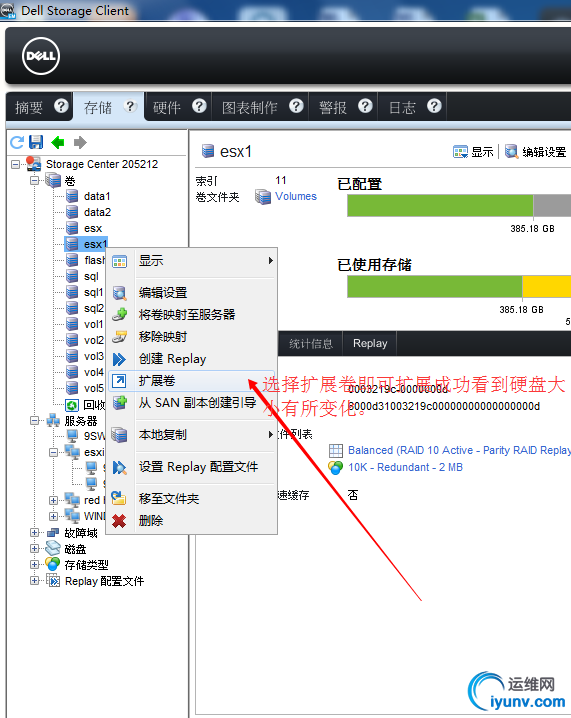Screen dimensions: 571x718
Task: Click the red X delete icon
Action: [120, 521]
